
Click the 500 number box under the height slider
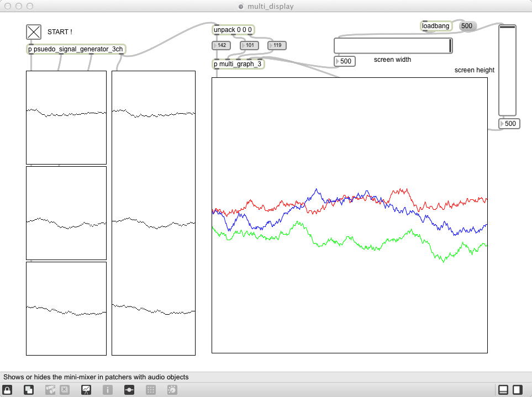(509, 124)
